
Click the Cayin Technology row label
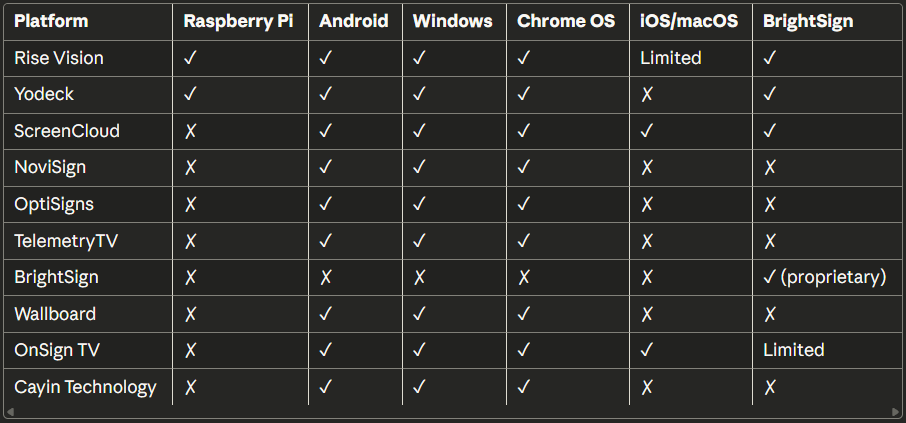coord(85,387)
